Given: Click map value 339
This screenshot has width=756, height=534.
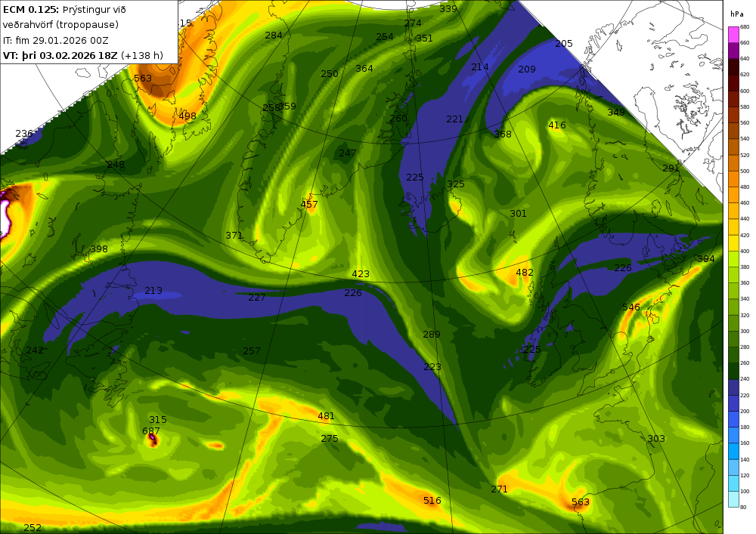Looking at the screenshot, I should click(x=448, y=8).
